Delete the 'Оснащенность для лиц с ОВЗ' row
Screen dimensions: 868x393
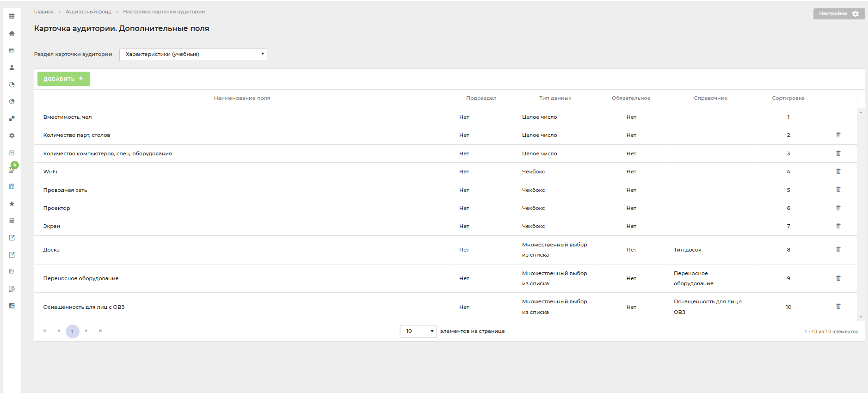pyautogui.click(x=838, y=306)
